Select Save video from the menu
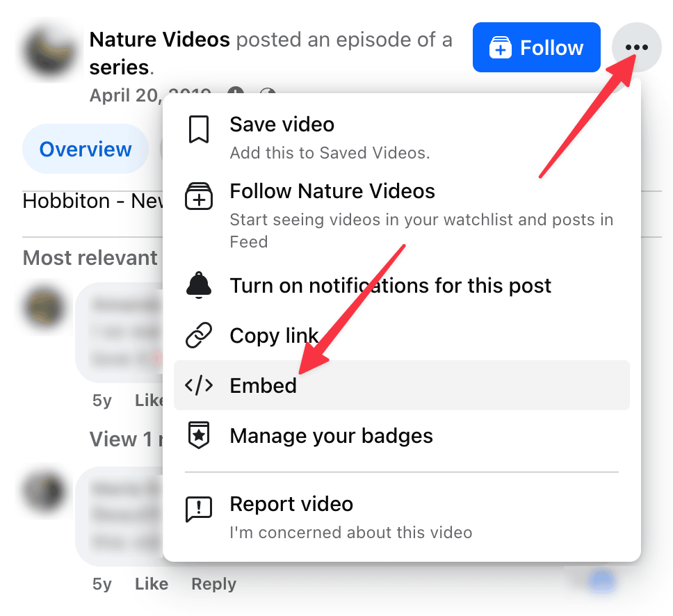Image resolution: width=673 pixels, height=616 pixels. pos(402,138)
